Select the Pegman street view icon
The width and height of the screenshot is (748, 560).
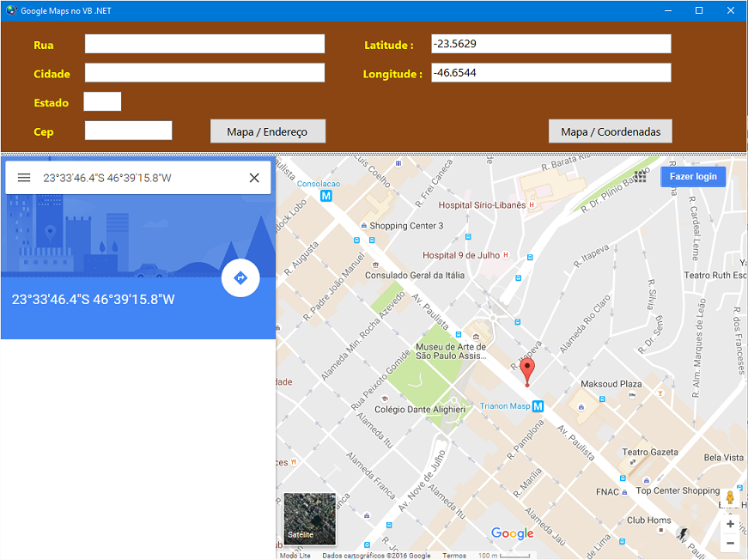[x=730, y=497]
